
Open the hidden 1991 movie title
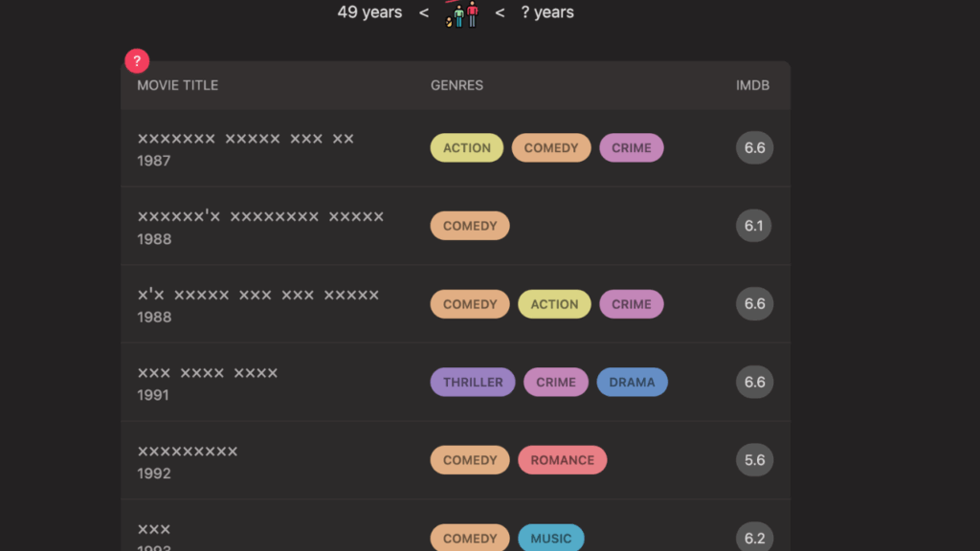tap(208, 373)
